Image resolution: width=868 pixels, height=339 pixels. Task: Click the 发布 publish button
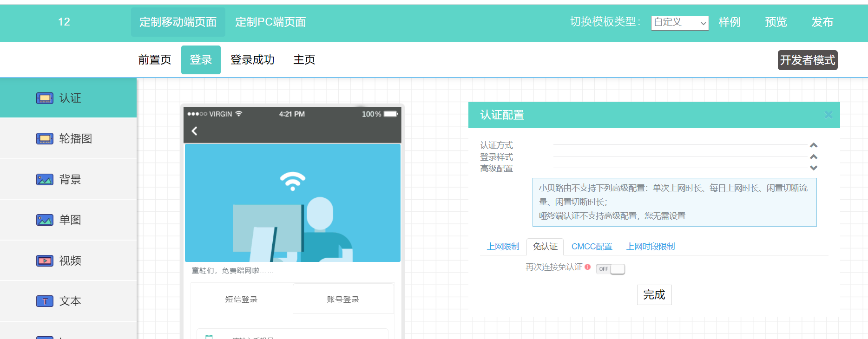(x=822, y=22)
